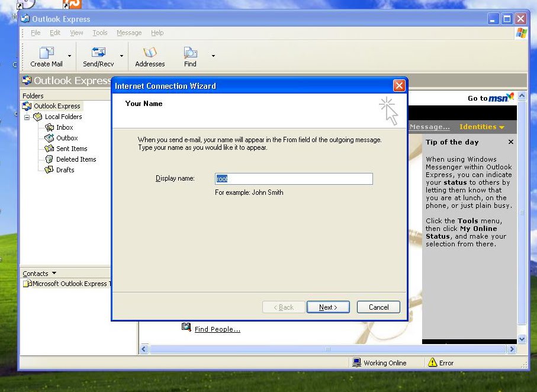Collapse the Local Folders tree node
Viewport: 537px width, 392px height.
[27, 117]
